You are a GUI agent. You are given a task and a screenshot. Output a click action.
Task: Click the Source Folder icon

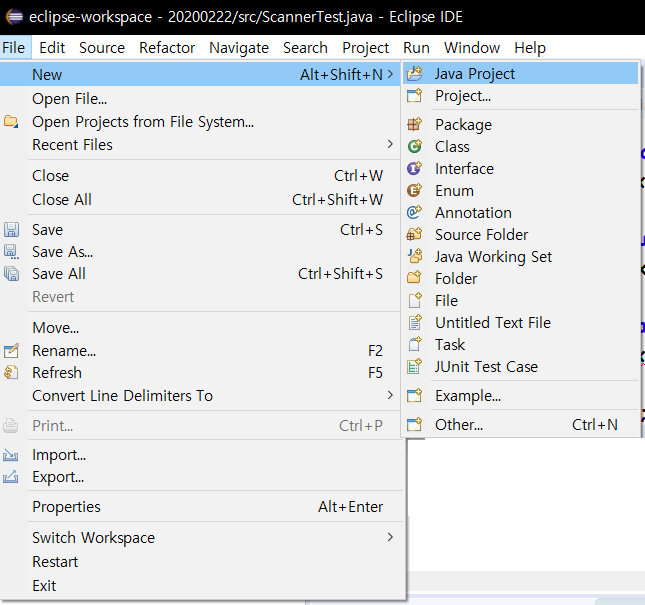[414, 234]
